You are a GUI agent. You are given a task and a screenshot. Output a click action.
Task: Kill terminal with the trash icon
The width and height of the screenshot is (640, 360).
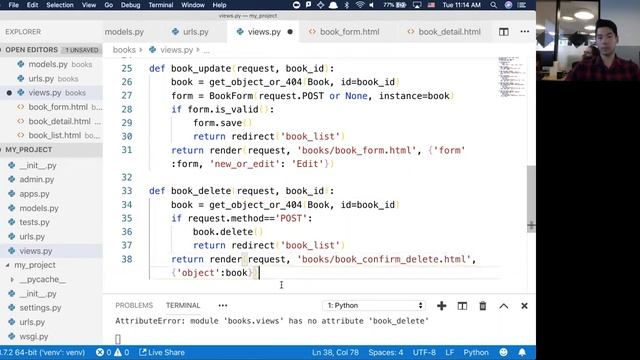[482, 306]
